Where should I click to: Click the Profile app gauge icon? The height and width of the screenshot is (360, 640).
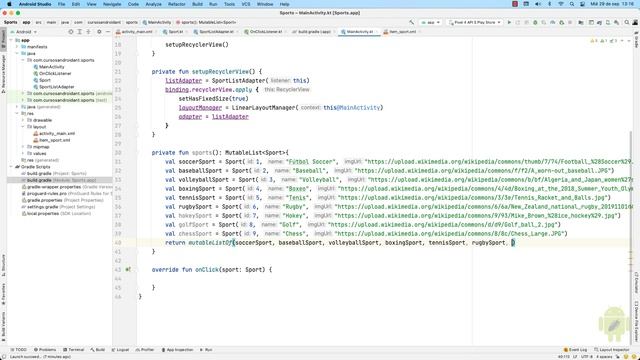[x=553, y=22]
